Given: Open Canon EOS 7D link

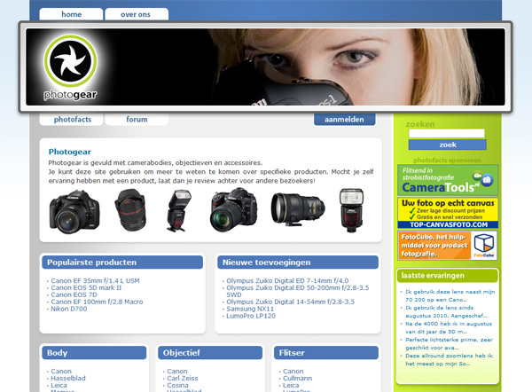Looking at the screenshot, I should point(74,295).
